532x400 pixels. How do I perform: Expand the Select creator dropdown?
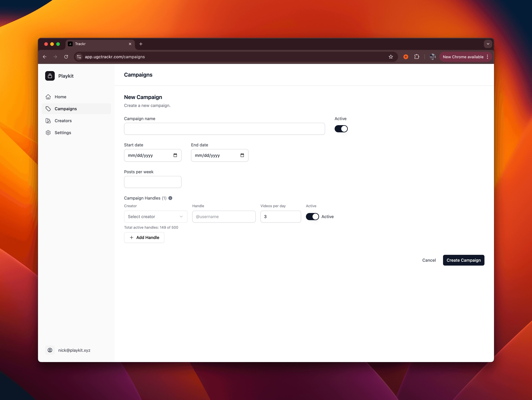point(156,217)
